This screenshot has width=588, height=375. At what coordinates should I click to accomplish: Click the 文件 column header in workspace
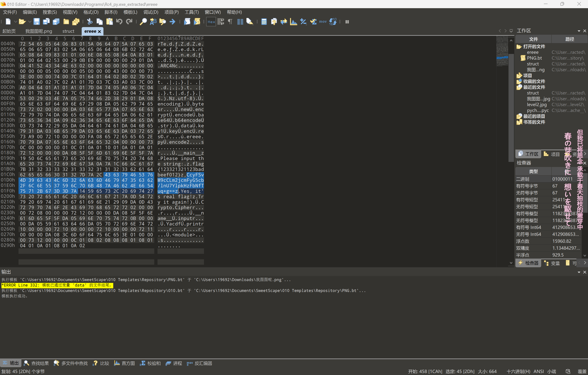tap(533, 39)
